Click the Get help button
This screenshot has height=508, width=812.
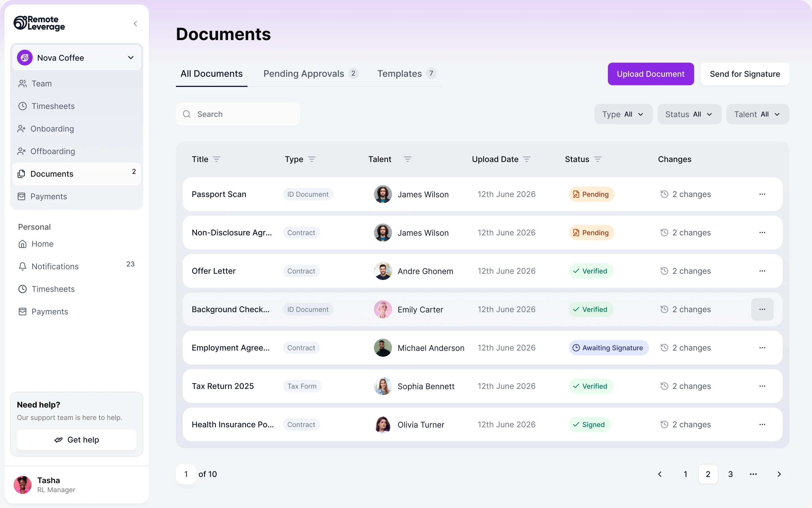coord(76,440)
